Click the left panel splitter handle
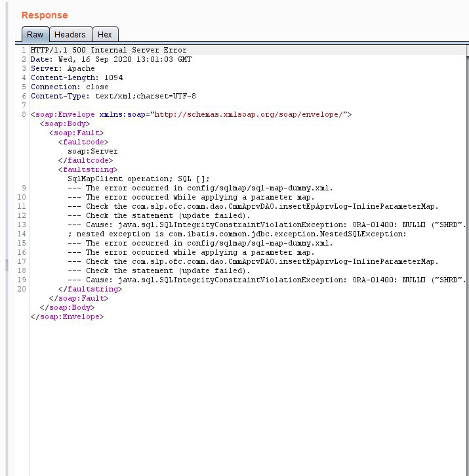The width and height of the screenshot is (469, 476). coord(7,265)
